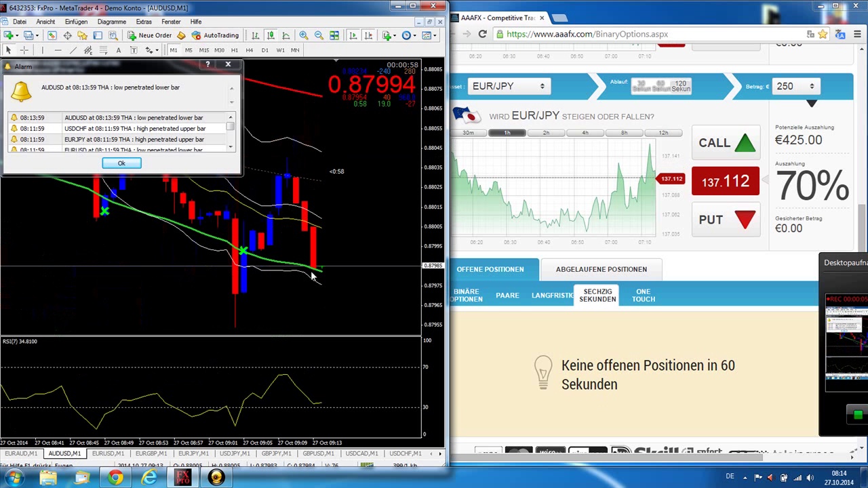
Task: Select the crosshair cursor tool
Action: 24,50
